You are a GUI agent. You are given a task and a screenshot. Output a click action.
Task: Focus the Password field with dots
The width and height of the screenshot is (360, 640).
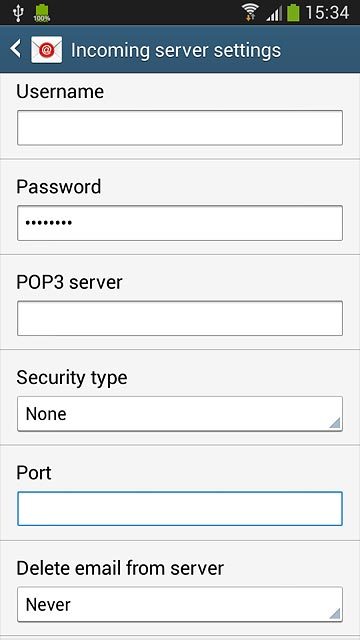click(180, 223)
